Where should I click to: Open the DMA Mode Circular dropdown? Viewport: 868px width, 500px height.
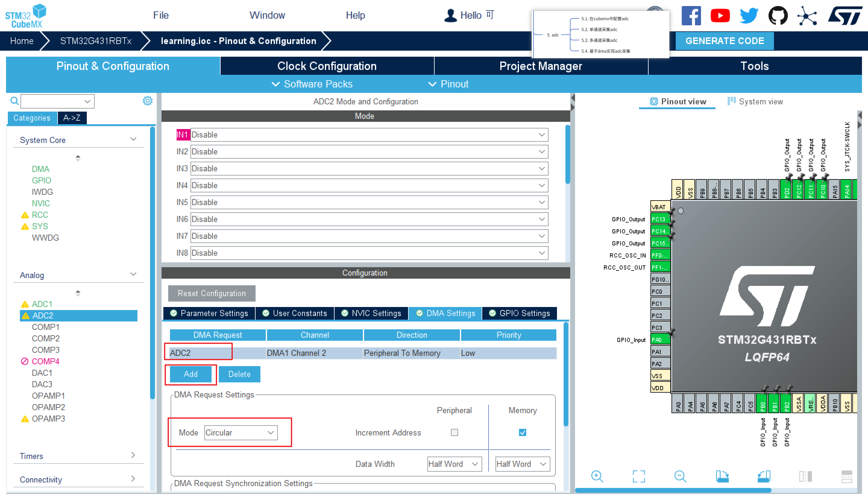click(x=241, y=432)
